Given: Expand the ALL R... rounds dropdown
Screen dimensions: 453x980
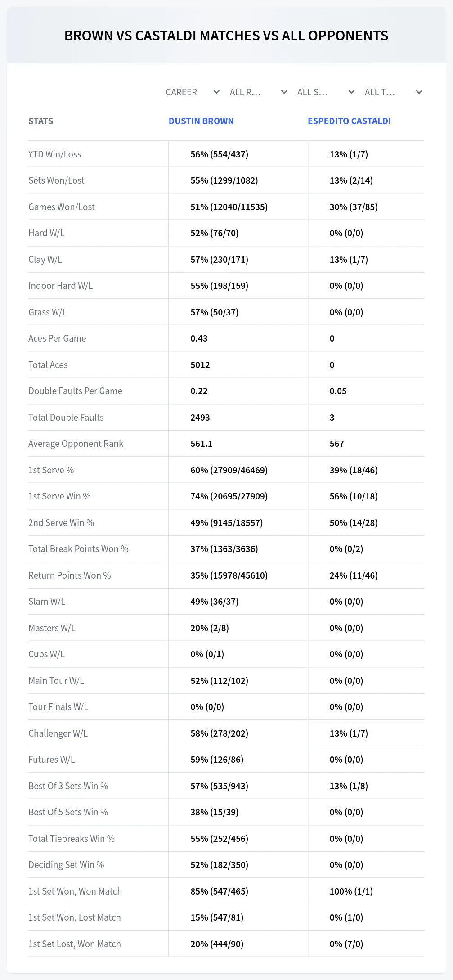Looking at the screenshot, I should coord(258,92).
